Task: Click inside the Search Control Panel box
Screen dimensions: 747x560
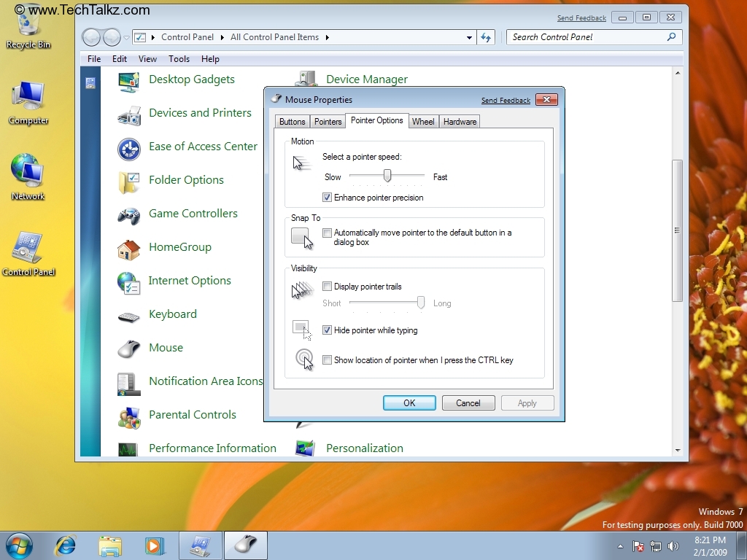Action: point(584,36)
